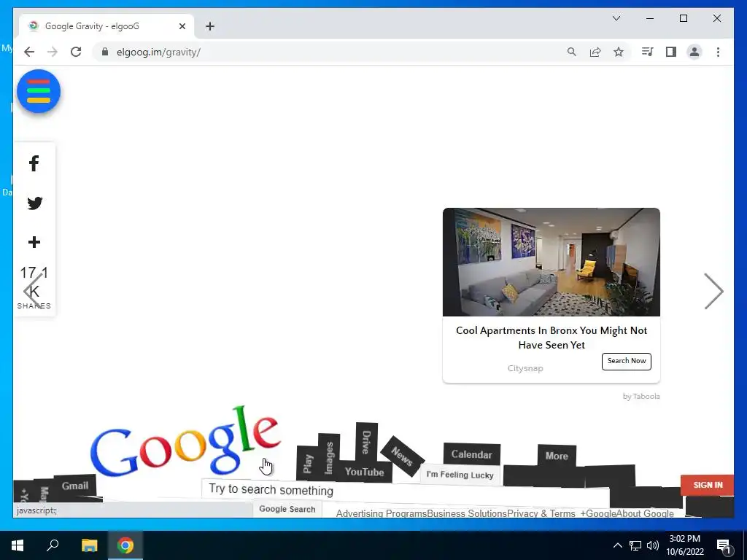Open the media controls icon
Image resolution: width=747 pixels, height=560 pixels.
pos(647,52)
